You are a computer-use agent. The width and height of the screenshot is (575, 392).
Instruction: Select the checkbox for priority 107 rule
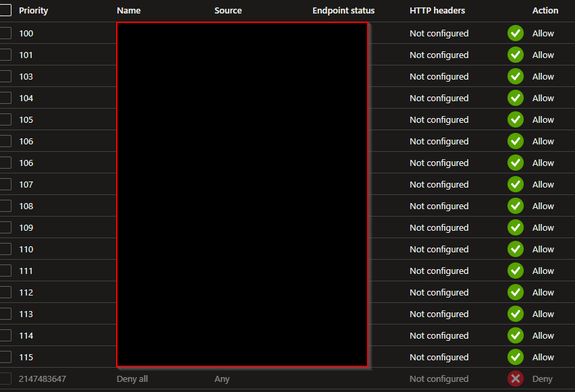point(5,184)
